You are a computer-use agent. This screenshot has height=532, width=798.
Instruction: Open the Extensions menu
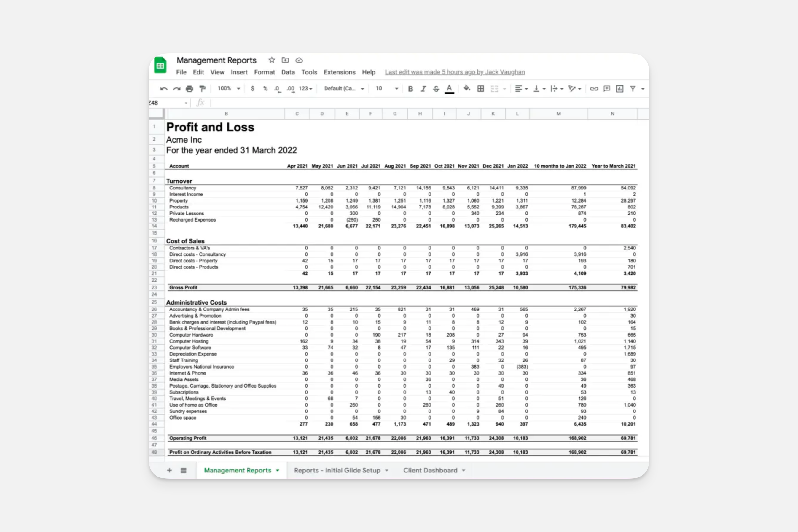click(x=339, y=72)
